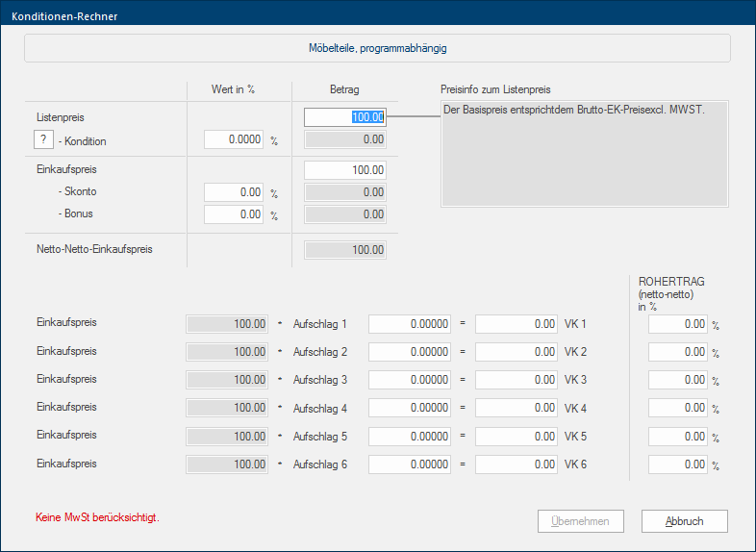Click the Rohertrag percent field for VK 6
756x552 pixels.
click(x=678, y=464)
